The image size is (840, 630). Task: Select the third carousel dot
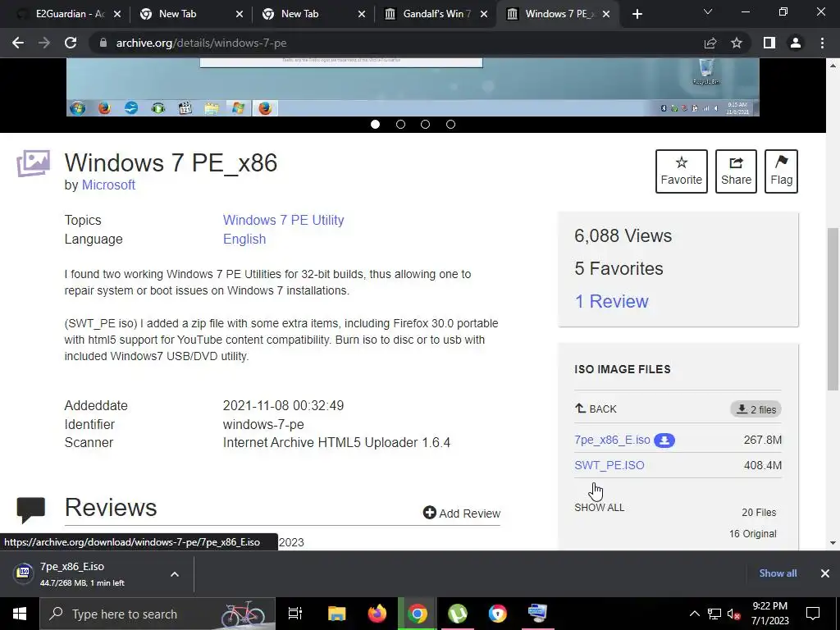pos(426,125)
